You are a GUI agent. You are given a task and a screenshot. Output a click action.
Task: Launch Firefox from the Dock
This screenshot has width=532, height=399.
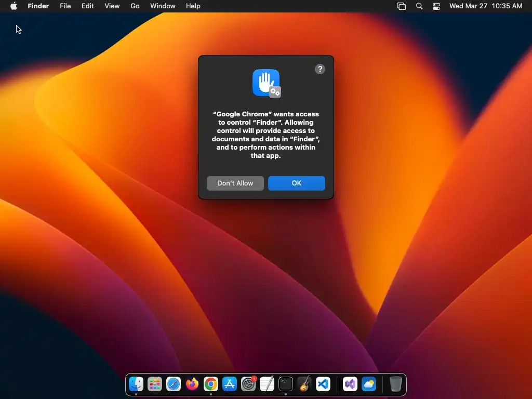click(192, 384)
